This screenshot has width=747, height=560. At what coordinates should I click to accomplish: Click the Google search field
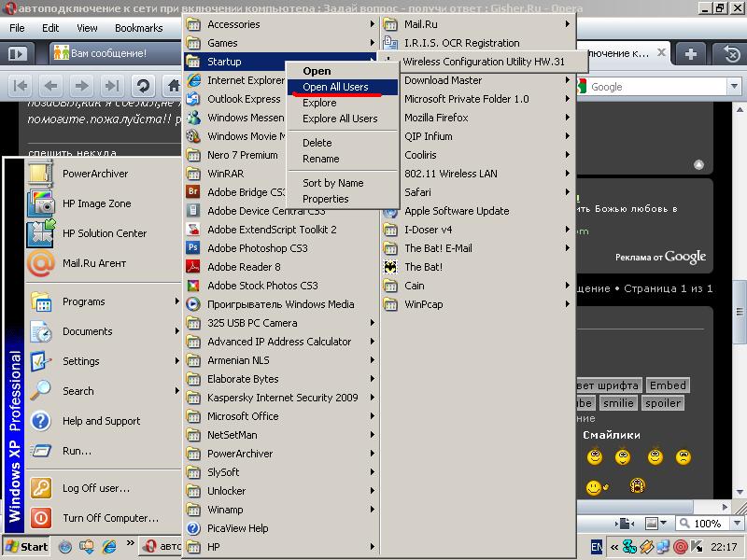654,87
